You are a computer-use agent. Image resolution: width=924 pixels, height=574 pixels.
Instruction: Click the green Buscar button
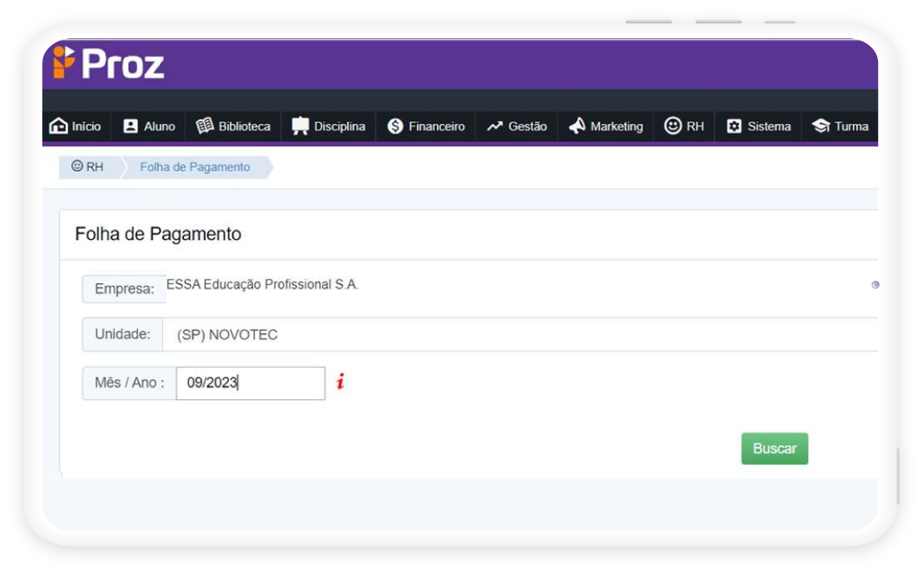tap(774, 448)
